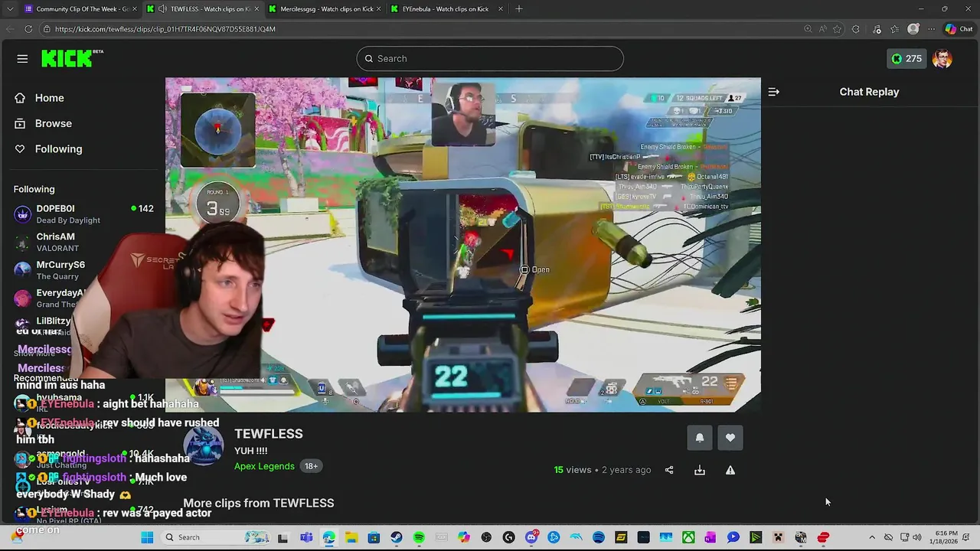The height and width of the screenshot is (551, 980).
Task: Switch to EYEnebula clips browser tab
Action: click(x=446, y=8)
